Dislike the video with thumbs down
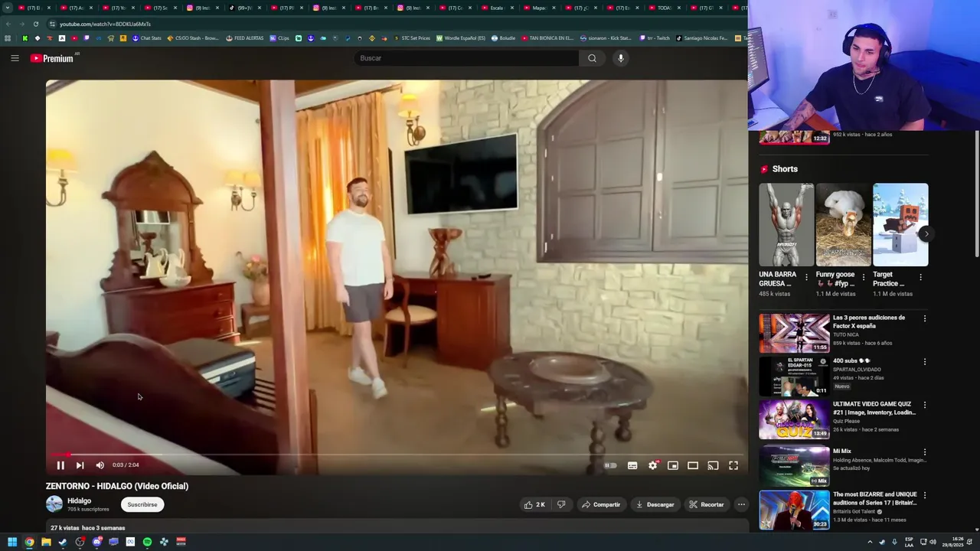This screenshot has height=551, width=980. point(561,505)
